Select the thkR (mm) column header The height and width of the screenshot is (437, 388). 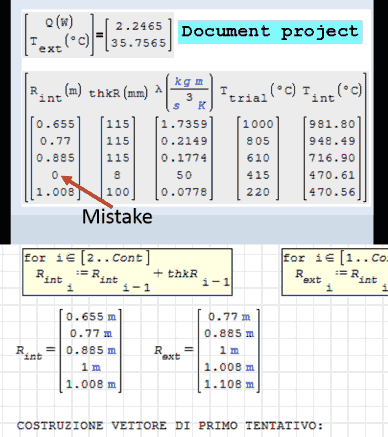click(118, 93)
